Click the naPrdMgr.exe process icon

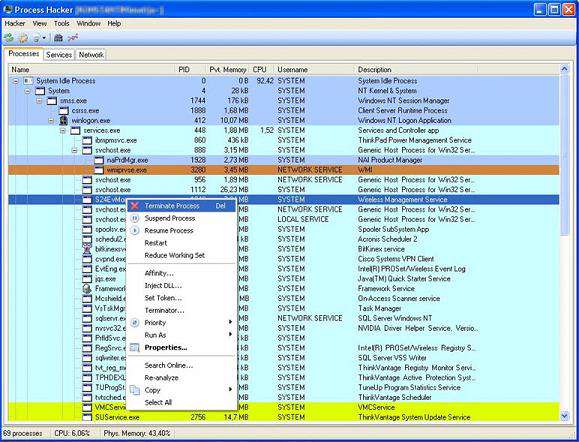[99, 160]
